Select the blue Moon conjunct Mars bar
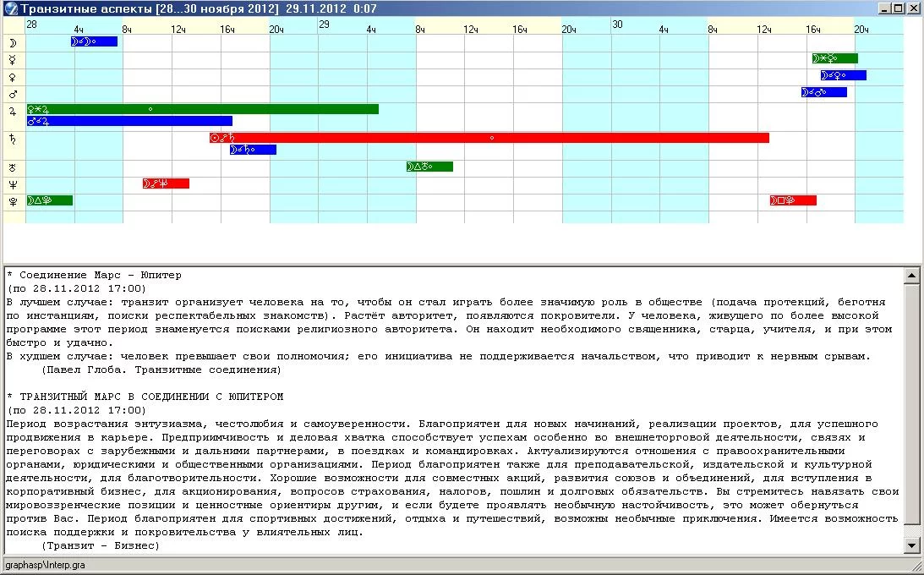This screenshot has height=575, width=924. [823, 92]
